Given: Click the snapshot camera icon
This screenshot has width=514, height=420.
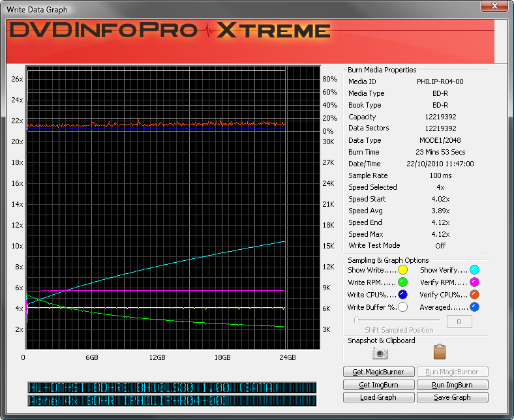Looking at the screenshot, I should click(380, 353).
